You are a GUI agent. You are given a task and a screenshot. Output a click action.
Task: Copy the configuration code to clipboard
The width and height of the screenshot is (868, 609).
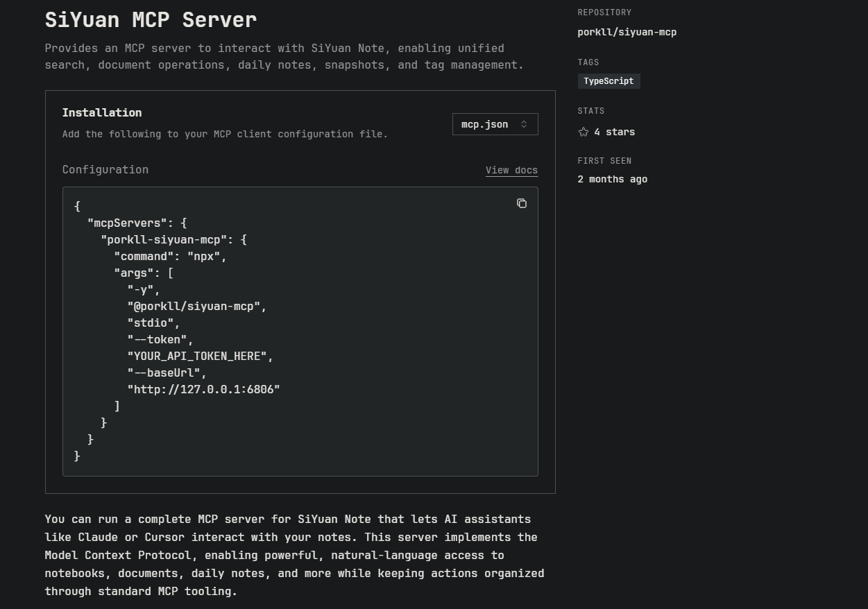coord(522,203)
